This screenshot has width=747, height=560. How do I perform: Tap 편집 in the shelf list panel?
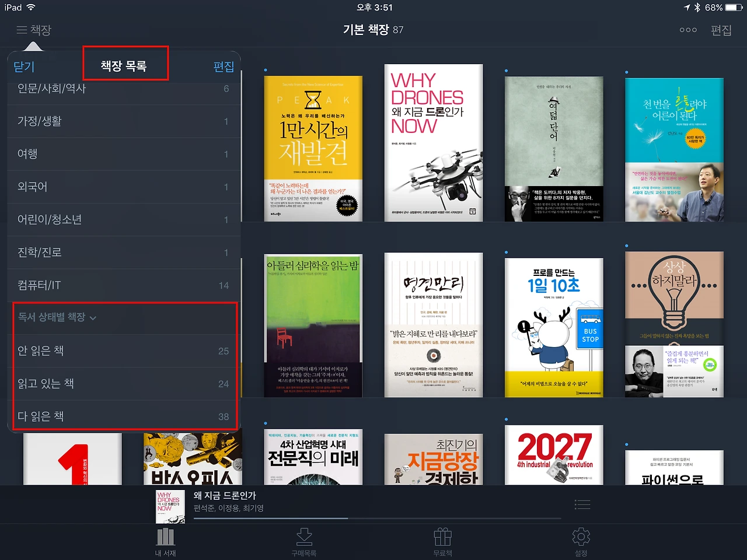click(x=224, y=66)
